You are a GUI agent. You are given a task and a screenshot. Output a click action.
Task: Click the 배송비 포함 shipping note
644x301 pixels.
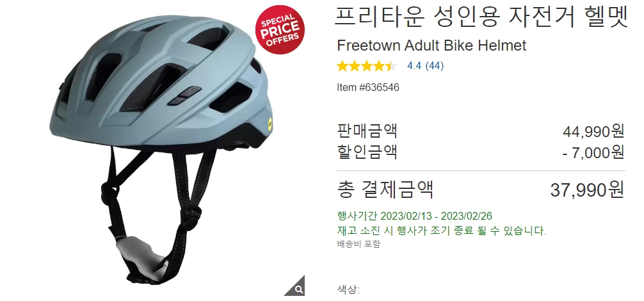click(358, 244)
